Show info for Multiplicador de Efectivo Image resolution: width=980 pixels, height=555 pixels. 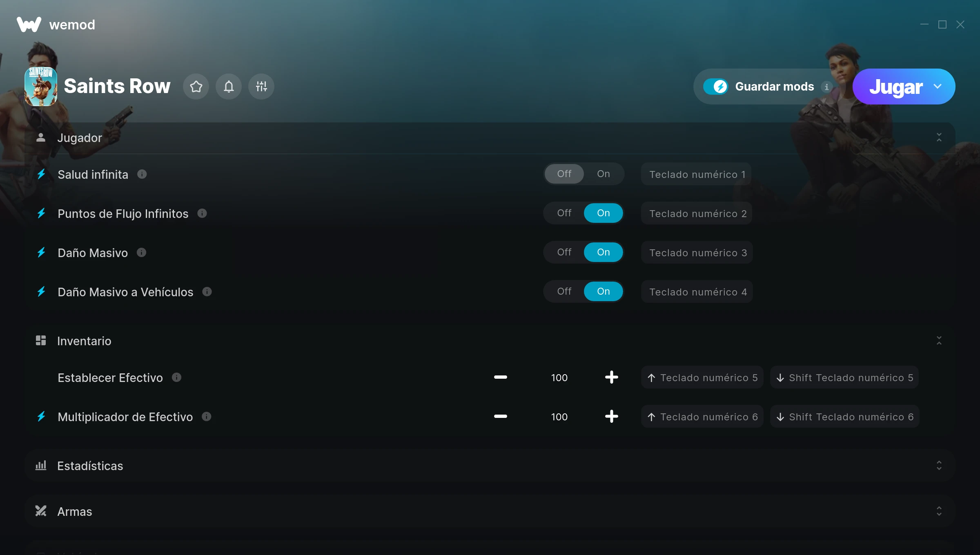(x=207, y=417)
